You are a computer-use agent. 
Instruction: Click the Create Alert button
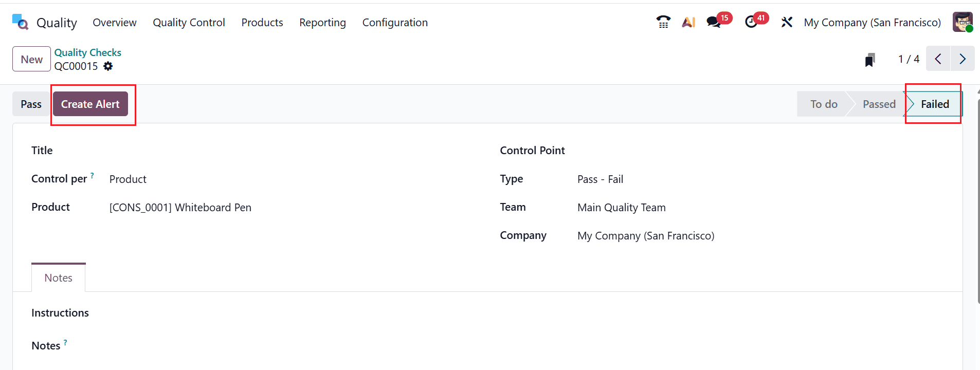90,104
